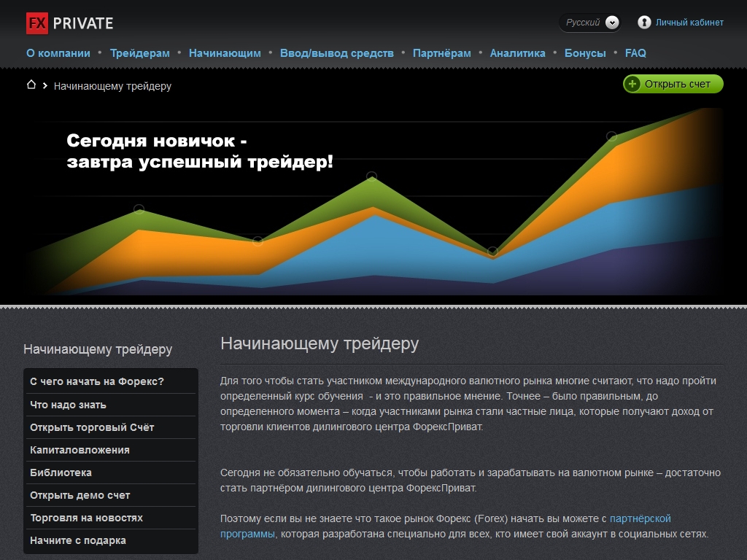The width and height of the screenshot is (747, 560).
Task: Open the Ввод/вывод средств menu item
Action: point(336,53)
